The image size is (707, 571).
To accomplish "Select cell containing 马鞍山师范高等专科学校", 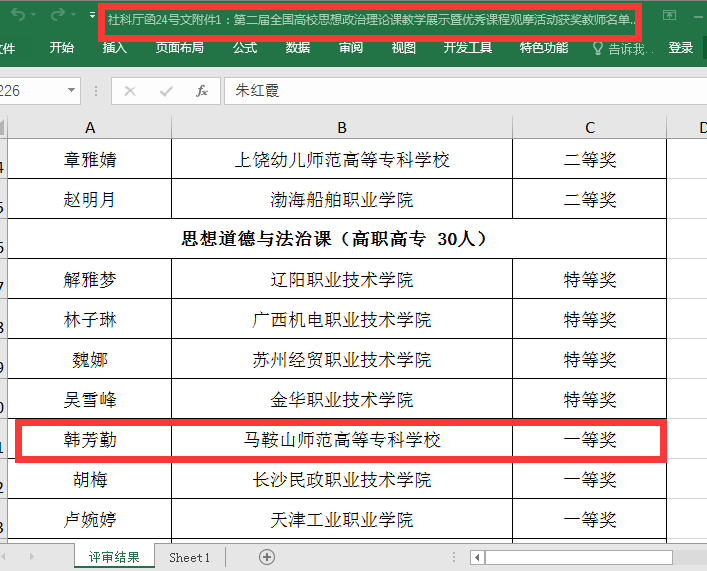I will [342, 440].
